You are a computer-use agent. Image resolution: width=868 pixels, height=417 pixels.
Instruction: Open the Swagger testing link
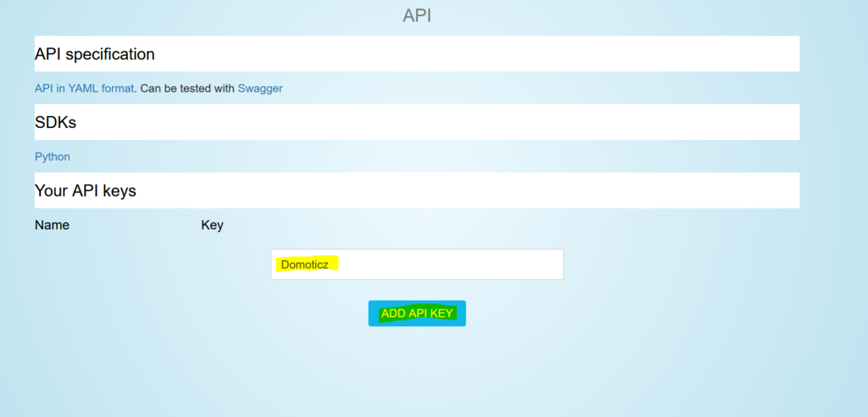pos(260,88)
